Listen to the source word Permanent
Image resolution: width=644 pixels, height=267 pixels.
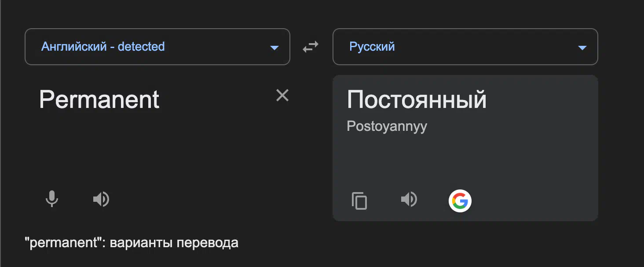pos(101,199)
